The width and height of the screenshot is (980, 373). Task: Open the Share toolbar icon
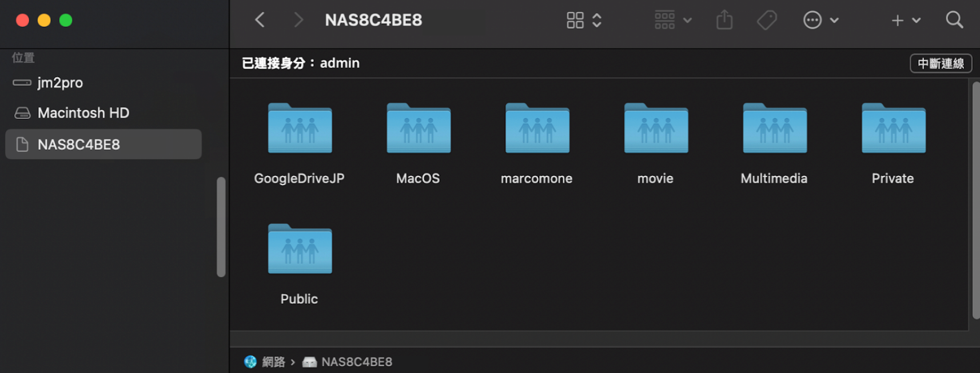(724, 21)
